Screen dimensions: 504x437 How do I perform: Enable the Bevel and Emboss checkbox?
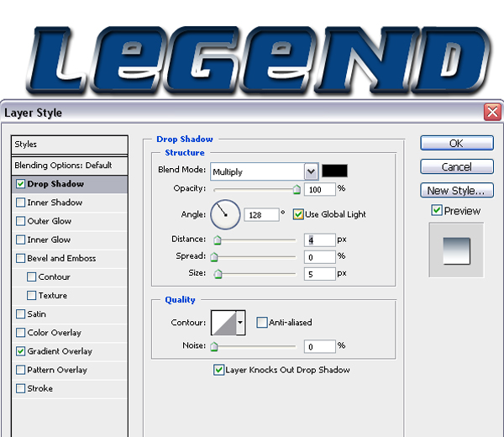tap(20, 258)
